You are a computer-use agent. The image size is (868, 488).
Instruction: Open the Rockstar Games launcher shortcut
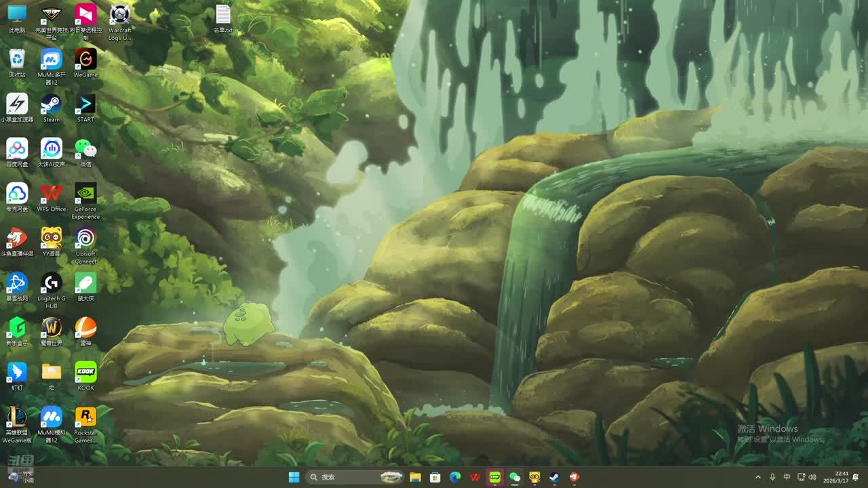click(x=85, y=418)
